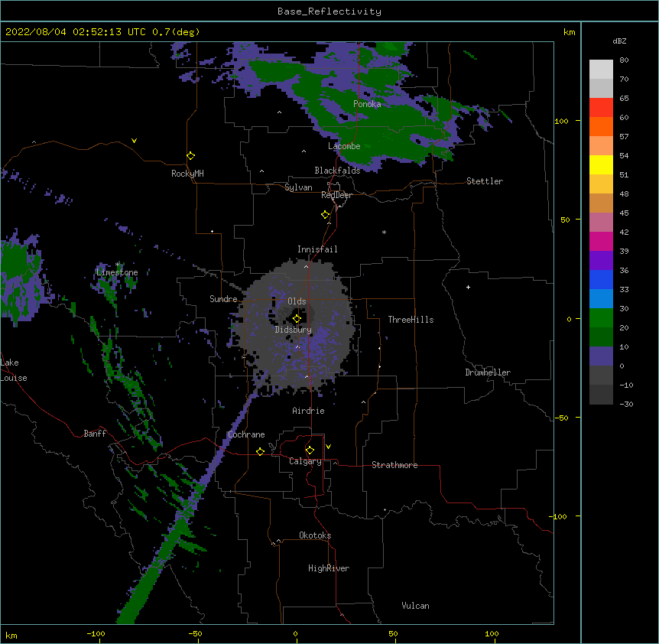This screenshot has height=644, width=659.
Task: Select the Drumheller label
Action: coord(488,372)
